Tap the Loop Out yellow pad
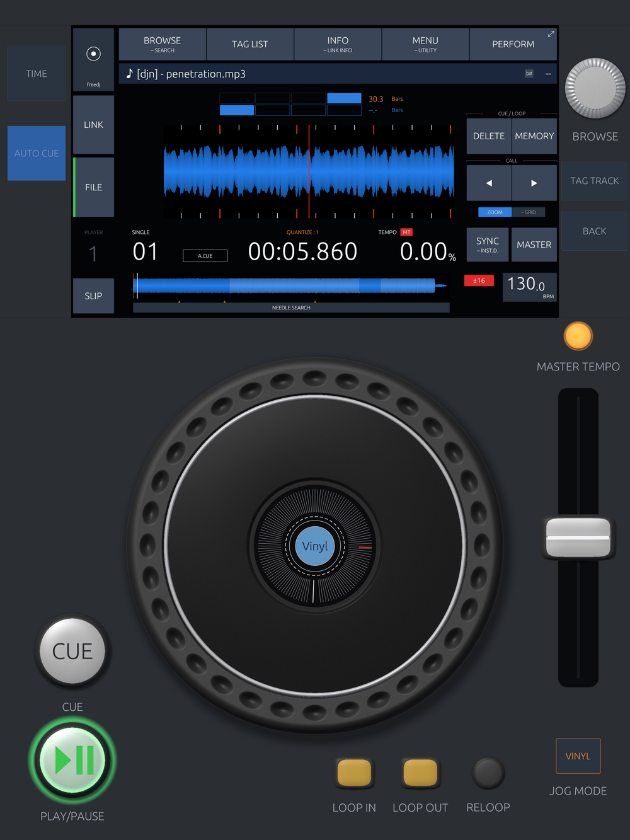 pos(420,773)
